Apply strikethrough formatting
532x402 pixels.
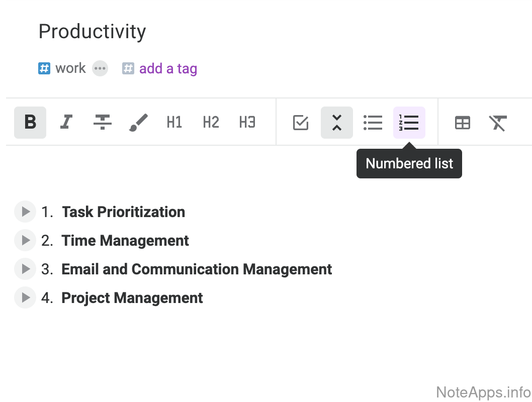pos(103,122)
